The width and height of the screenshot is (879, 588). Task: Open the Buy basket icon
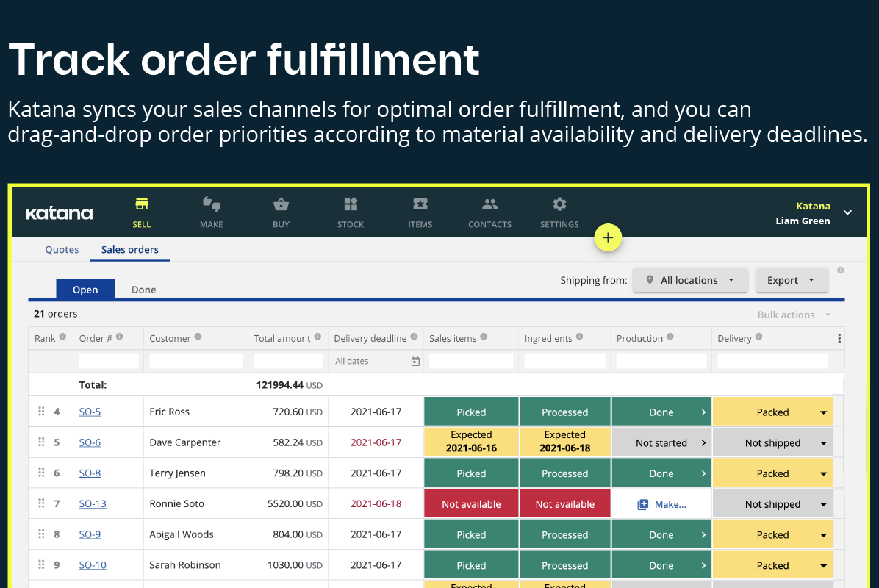point(281,204)
